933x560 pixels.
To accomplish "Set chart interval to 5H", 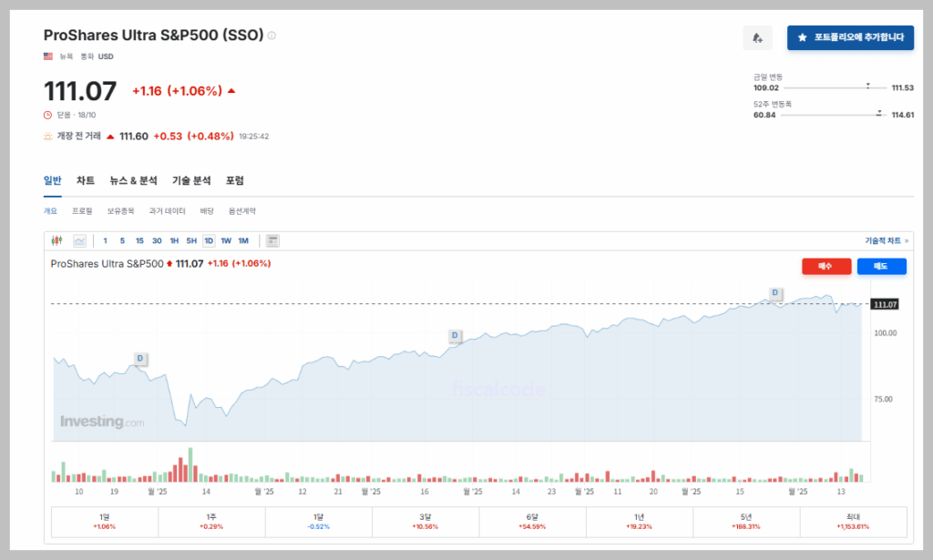I will pos(191,240).
